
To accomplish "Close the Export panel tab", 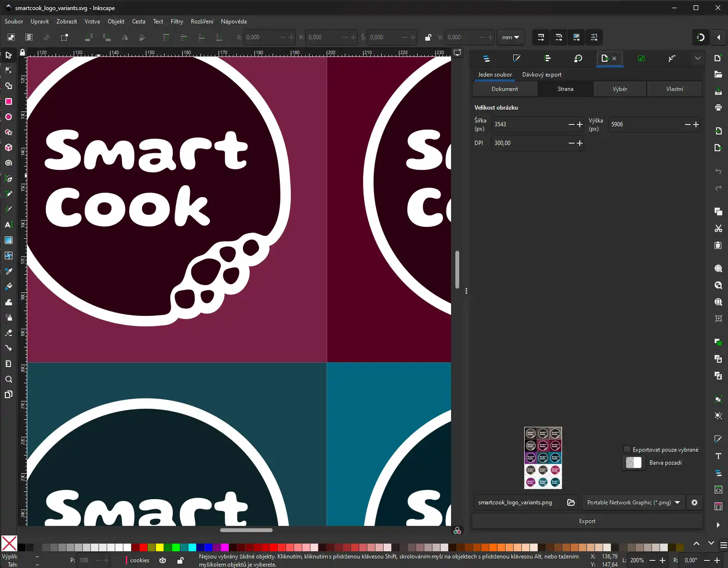I will [x=614, y=58].
